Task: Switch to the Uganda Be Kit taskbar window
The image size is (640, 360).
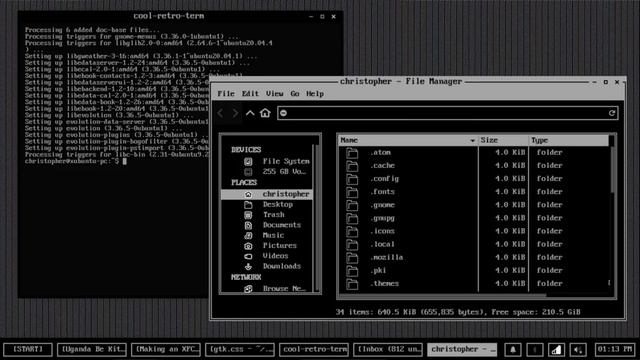Action: tap(92, 349)
